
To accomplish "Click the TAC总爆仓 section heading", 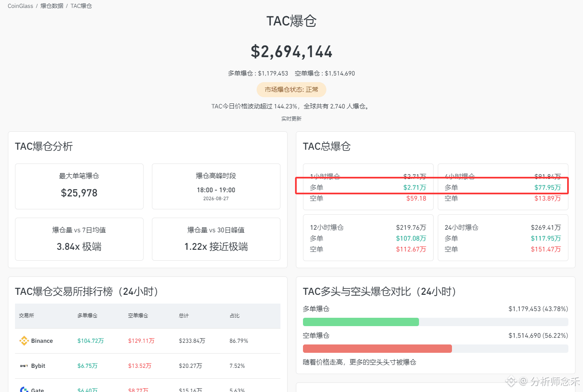I will pyautogui.click(x=327, y=146).
